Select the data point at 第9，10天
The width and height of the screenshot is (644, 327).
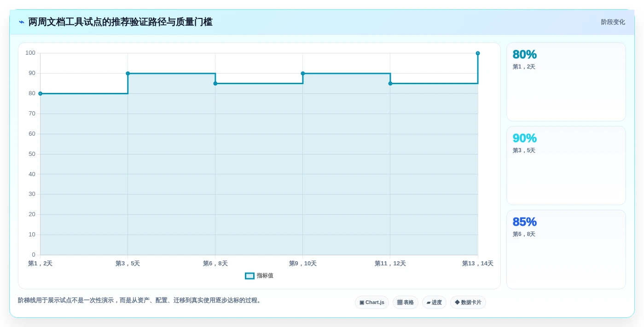pos(303,74)
